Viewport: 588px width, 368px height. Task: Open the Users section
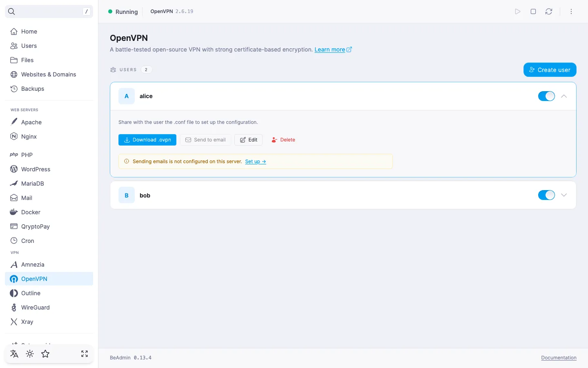49,46
